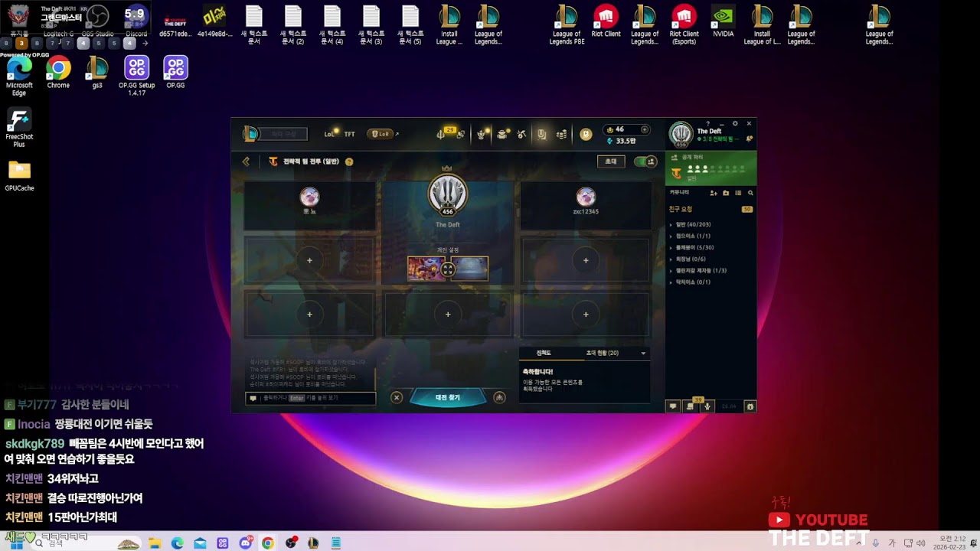Collapse the progress panel dropdown arrow

tap(643, 354)
